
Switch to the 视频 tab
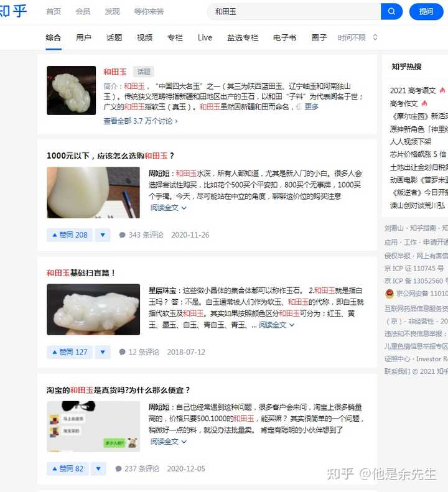tap(144, 38)
